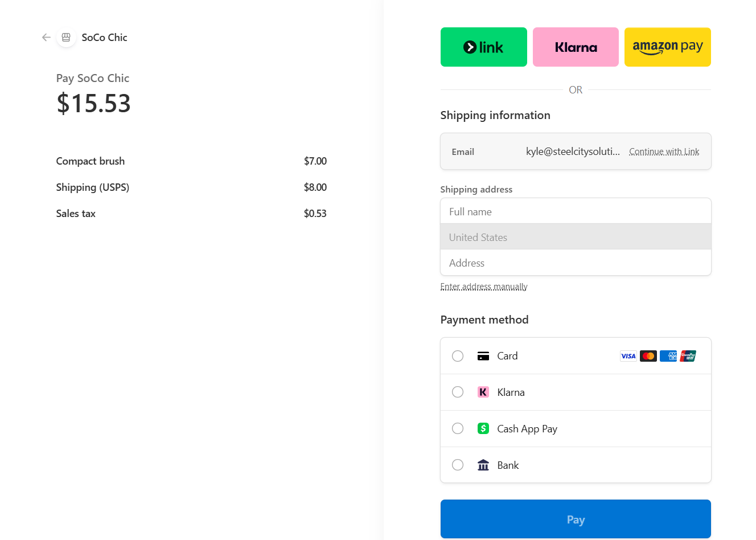This screenshot has height=540, width=756.
Task: Click the American Express logo icon
Action: click(668, 356)
